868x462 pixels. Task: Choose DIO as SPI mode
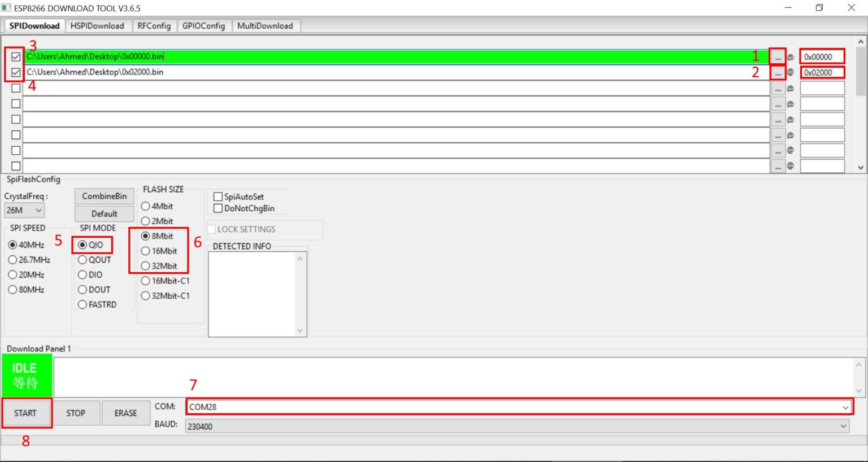tap(83, 275)
